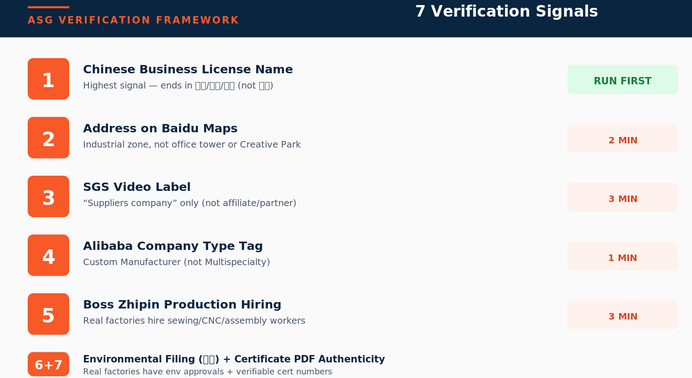This screenshot has height=378, width=692.
Task: Click the 3 MIN tag for Boss Zhipin hiring
Action: coord(622,315)
